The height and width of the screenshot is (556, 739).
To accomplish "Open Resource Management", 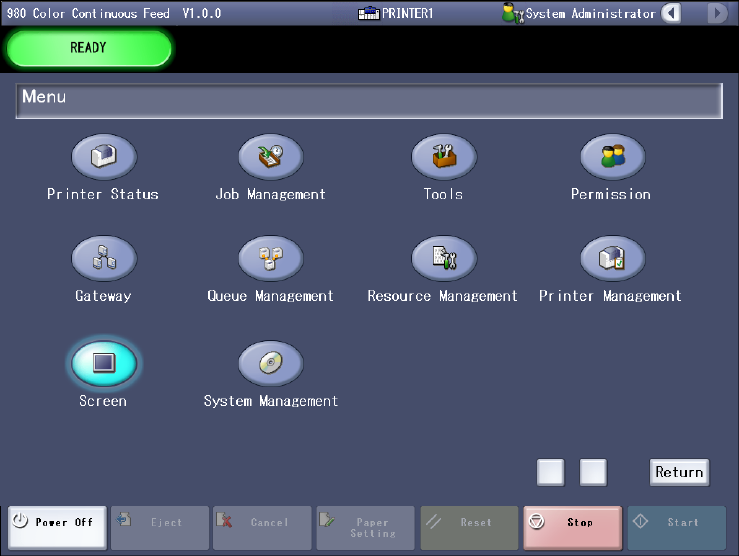I will (444, 258).
